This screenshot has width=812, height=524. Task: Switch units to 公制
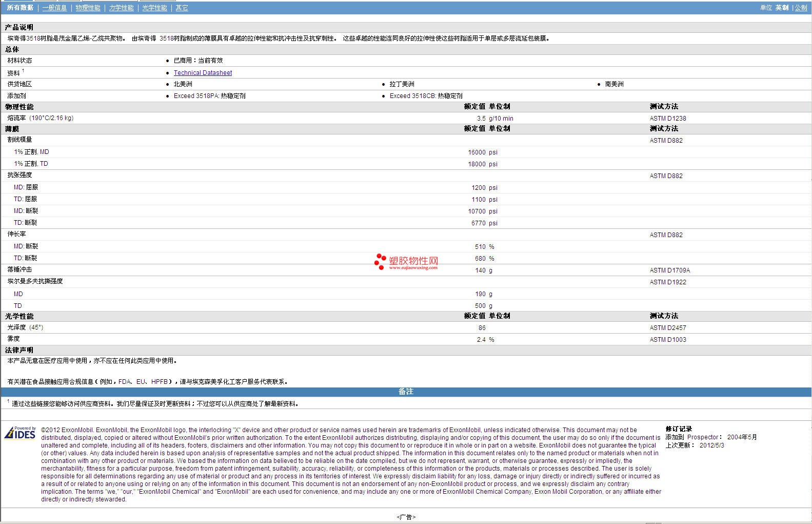pos(801,8)
